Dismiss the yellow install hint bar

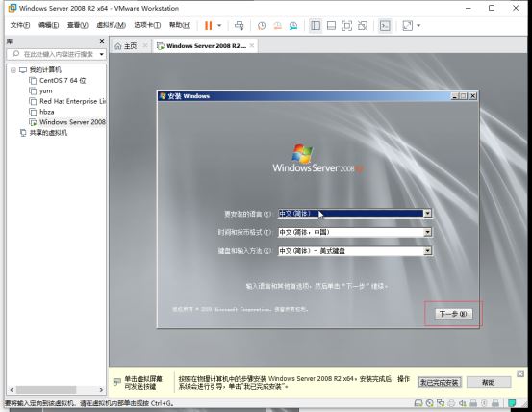520,374
